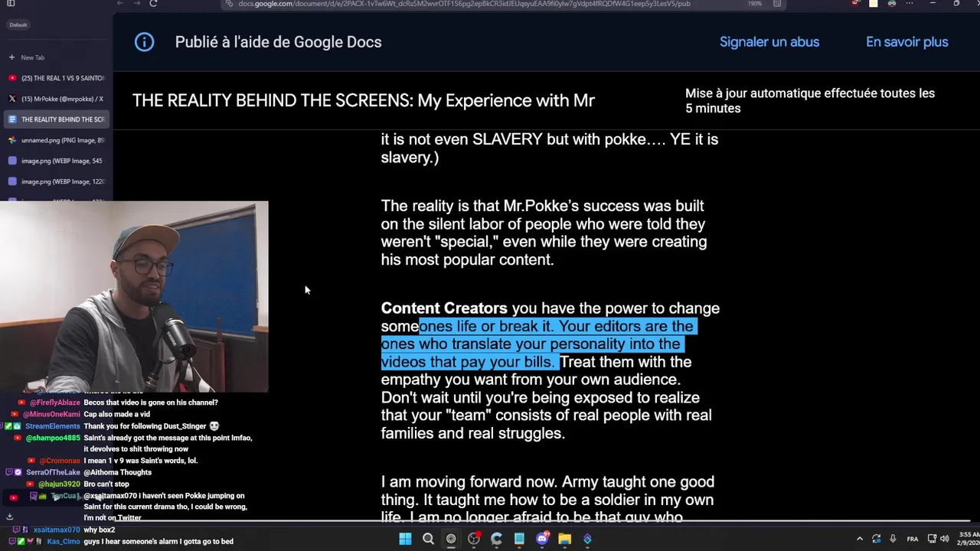The image size is (980, 551).
Task: Click the browser forward arrow
Action: (x=136, y=4)
